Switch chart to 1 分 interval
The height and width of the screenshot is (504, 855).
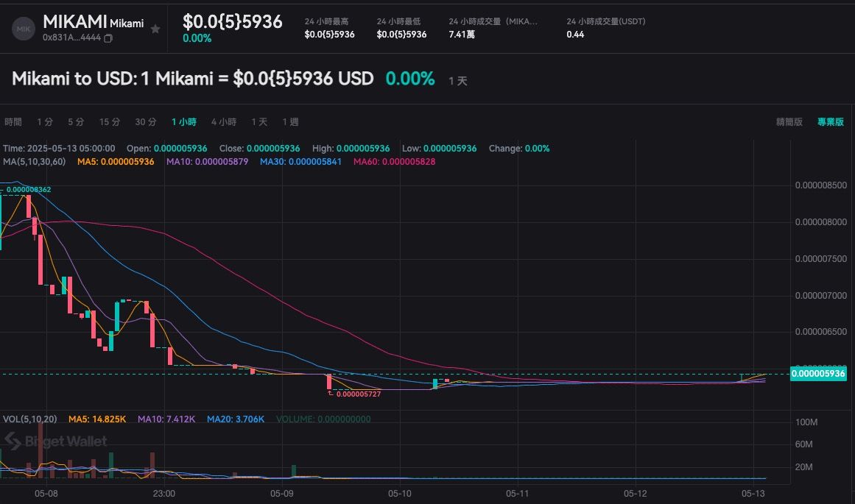coord(45,122)
